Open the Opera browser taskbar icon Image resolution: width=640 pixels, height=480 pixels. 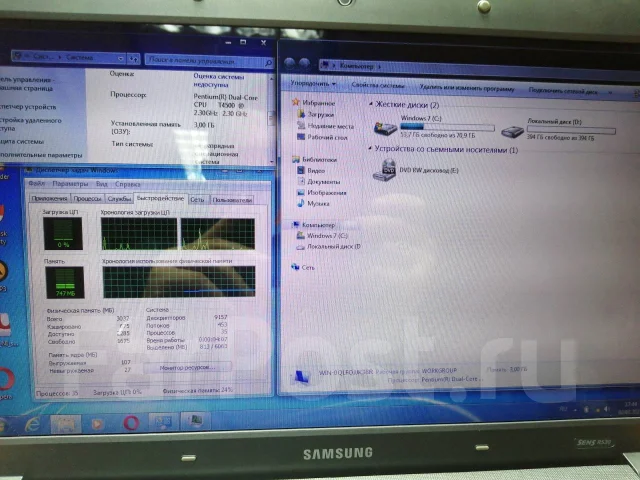(131, 423)
